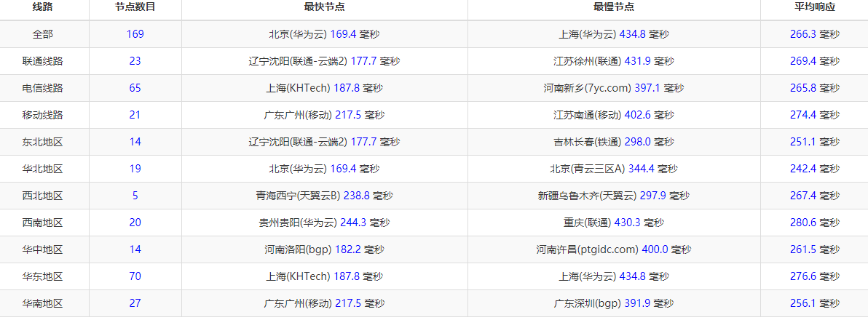
Task: Select the 西北地区 row label
Action: [43, 196]
